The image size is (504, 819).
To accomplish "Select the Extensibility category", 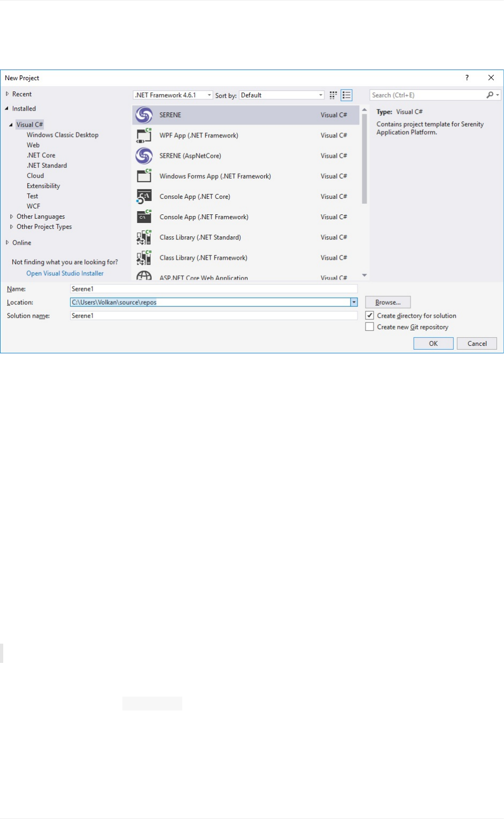I will (43, 186).
